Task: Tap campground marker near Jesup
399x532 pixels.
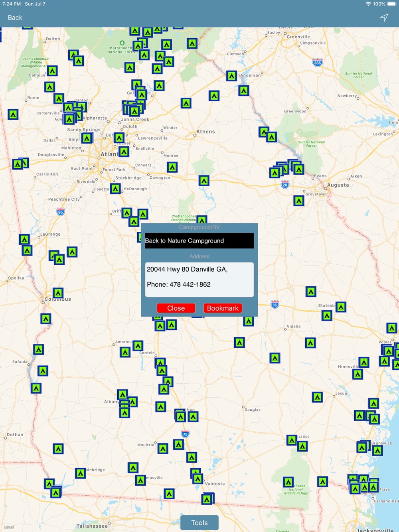Action: coord(317,397)
